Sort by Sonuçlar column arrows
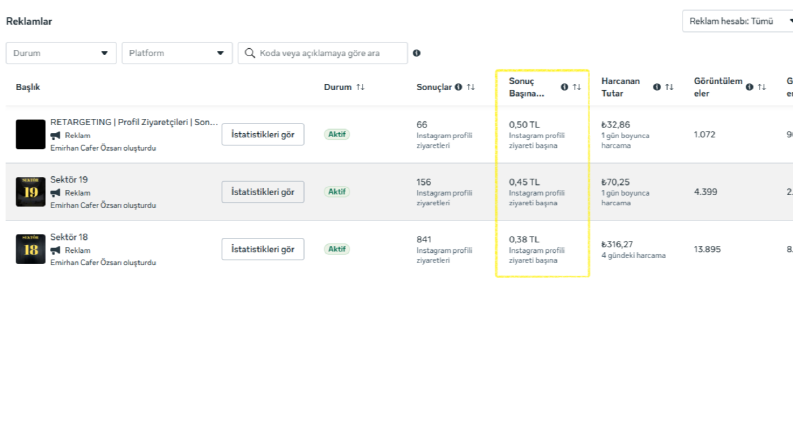This screenshot has width=793, height=446. (x=471, y=87)
